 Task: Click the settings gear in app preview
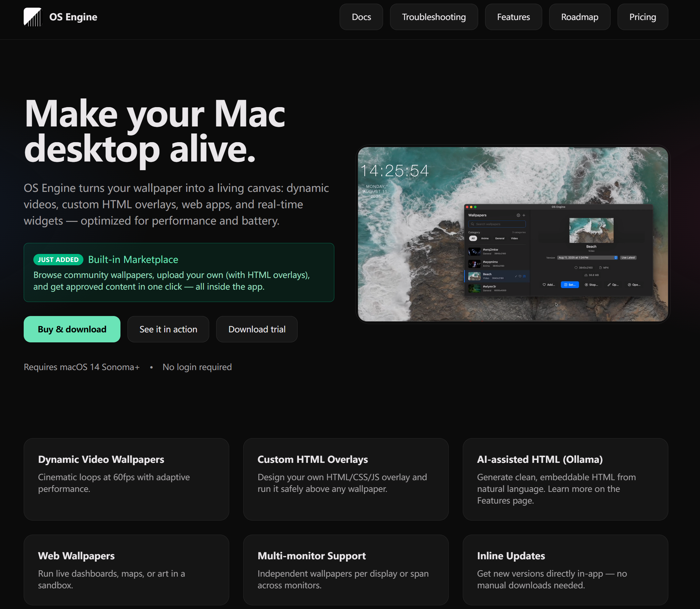coord(518,215)
